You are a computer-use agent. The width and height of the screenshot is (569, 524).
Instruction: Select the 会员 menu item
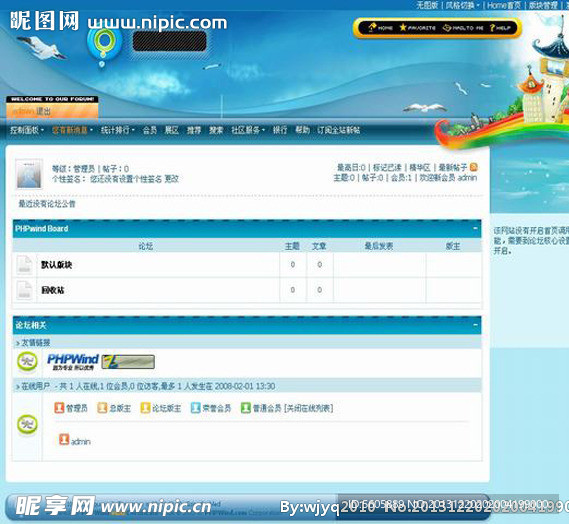(x=150, y=130)
